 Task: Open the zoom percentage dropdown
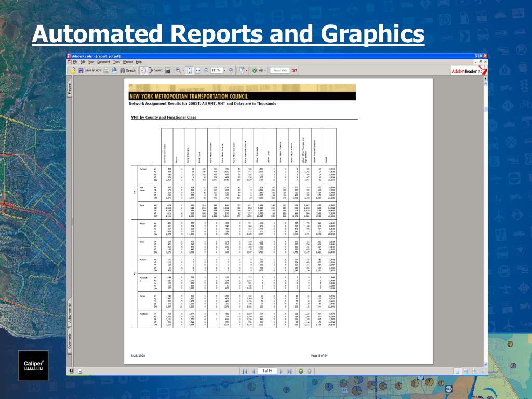click(224, 70)
